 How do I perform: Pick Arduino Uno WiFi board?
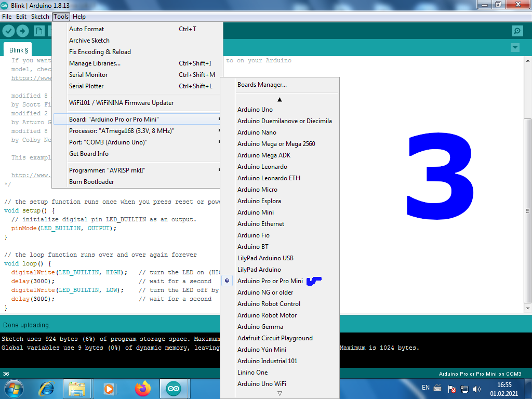280,384
